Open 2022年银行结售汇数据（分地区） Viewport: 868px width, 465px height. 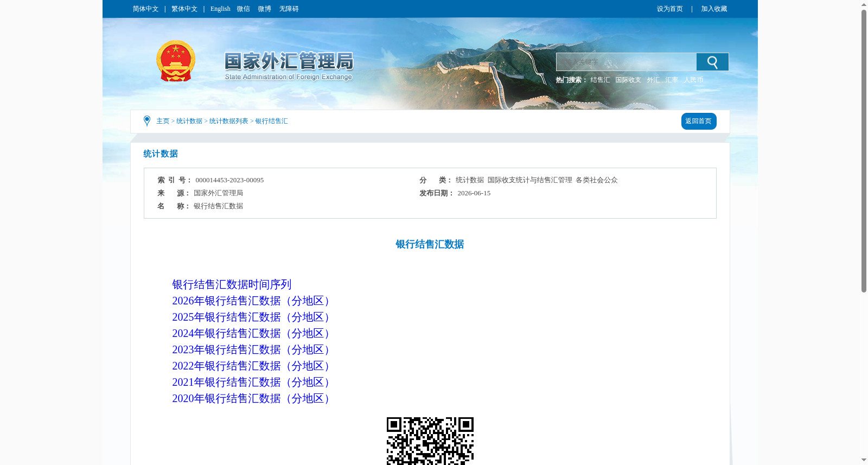coord(251,366)
